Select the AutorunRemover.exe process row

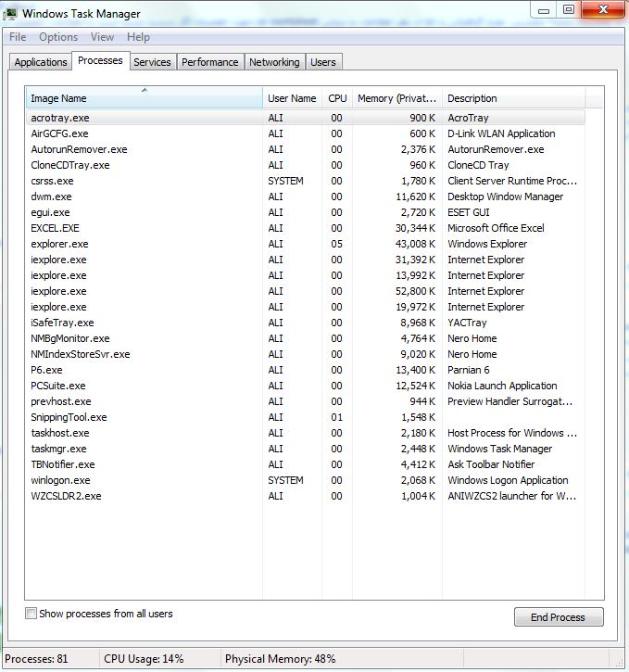tap(306, 149)
